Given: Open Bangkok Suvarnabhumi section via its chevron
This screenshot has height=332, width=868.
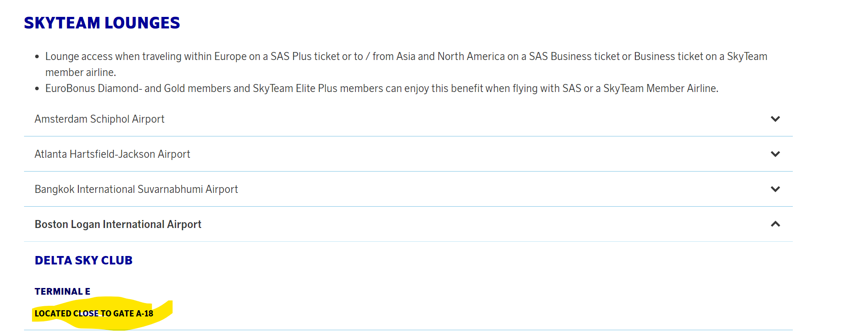Looking at the screenshot, I should pos(775,189).
